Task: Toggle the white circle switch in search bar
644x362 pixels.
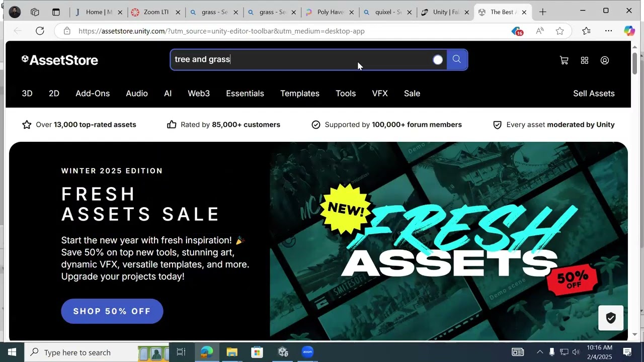Action: 438,60
